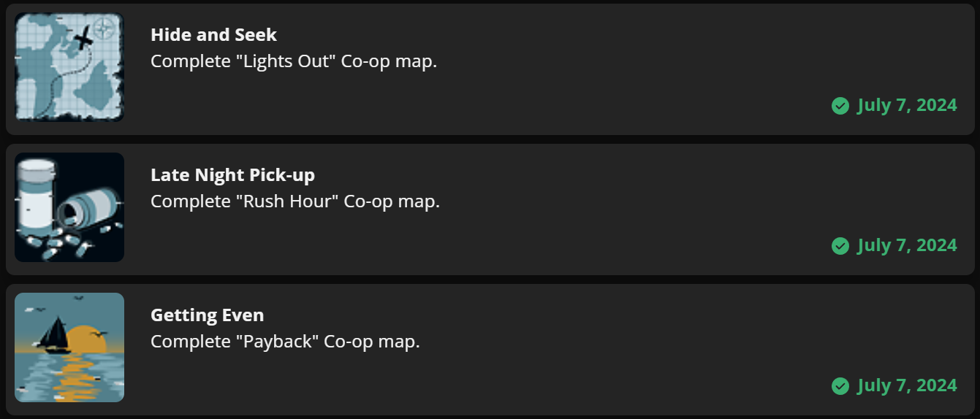This screenshot has width=980, height=419.
Task: Click the green checkmark on Late Night Pick-up
Action: pyautogui.click(x=840, y=246)
